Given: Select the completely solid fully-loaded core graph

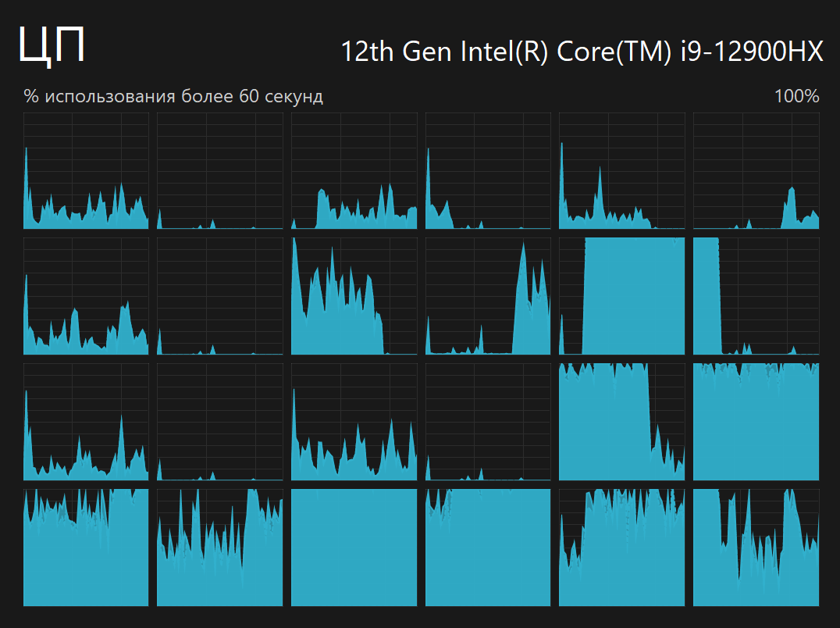Looking at the screenshot, I should [354, 547].
